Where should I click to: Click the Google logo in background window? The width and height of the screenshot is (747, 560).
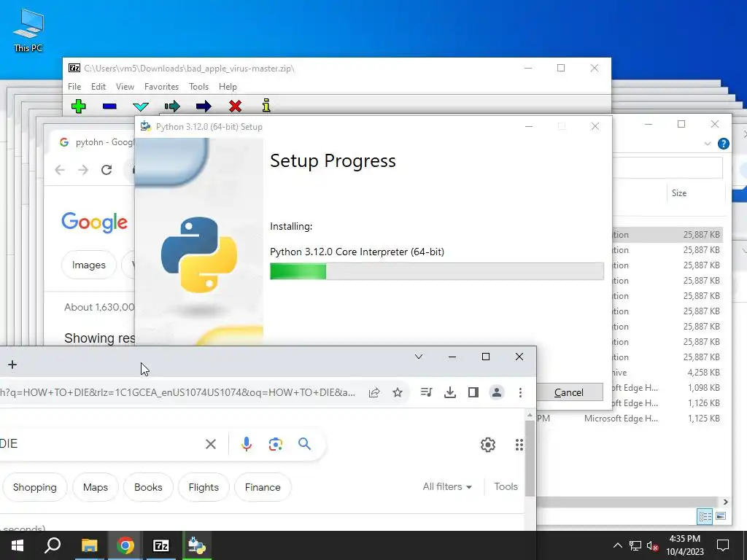point(94,222)
